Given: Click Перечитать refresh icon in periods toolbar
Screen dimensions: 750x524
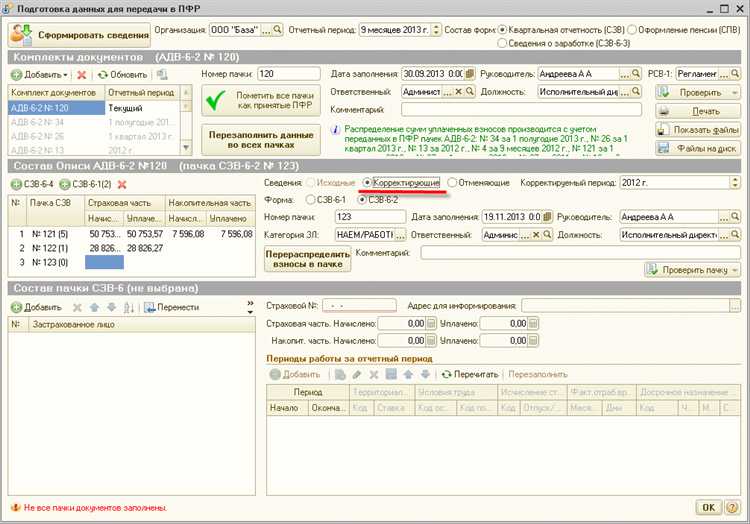Looking at the screenshot, I should (x=447, y=374).
